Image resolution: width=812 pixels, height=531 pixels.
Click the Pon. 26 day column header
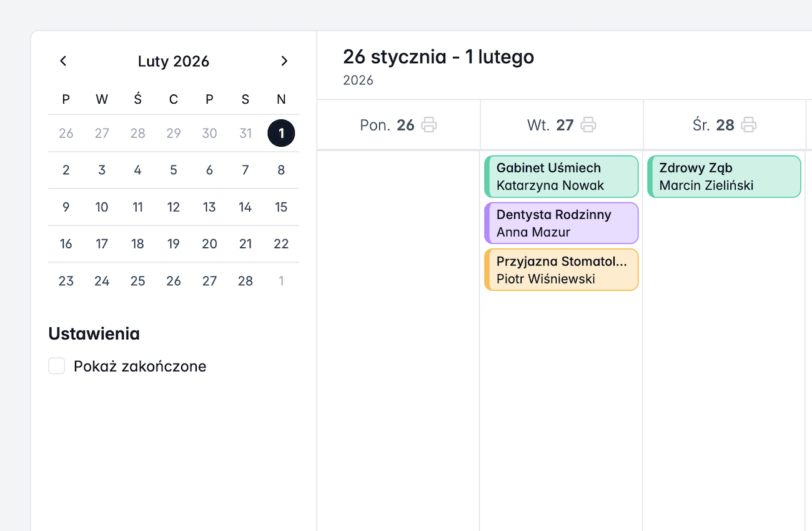pyautogui.click(x=387, y=125)
